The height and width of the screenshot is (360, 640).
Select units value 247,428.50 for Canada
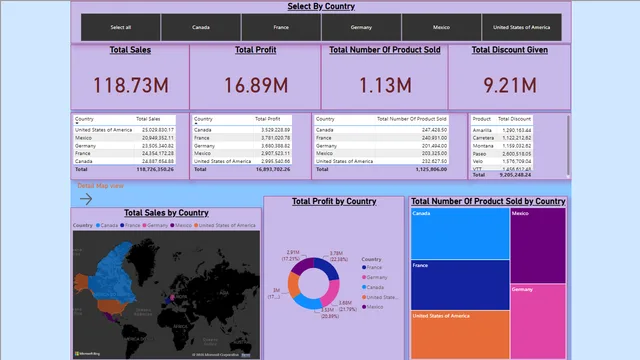pos(434,130)
